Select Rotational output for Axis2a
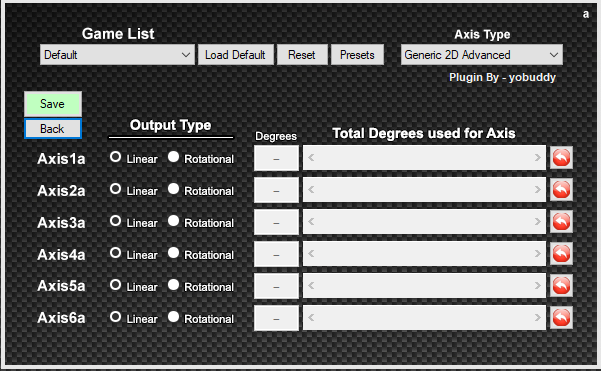Screen dimensions: 601x371 click(174, 189)
